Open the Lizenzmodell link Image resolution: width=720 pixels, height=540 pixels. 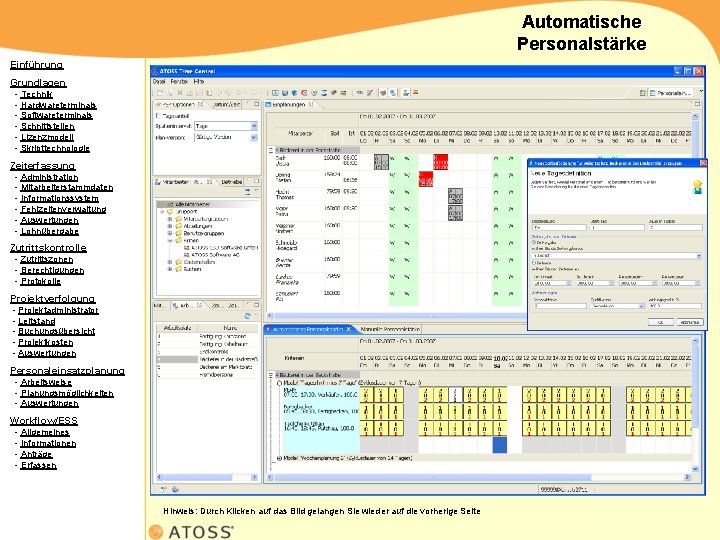tap(47, 137)
